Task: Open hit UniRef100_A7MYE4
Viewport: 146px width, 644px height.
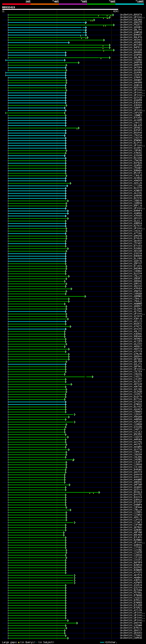Action: click(x=131, y=289)
